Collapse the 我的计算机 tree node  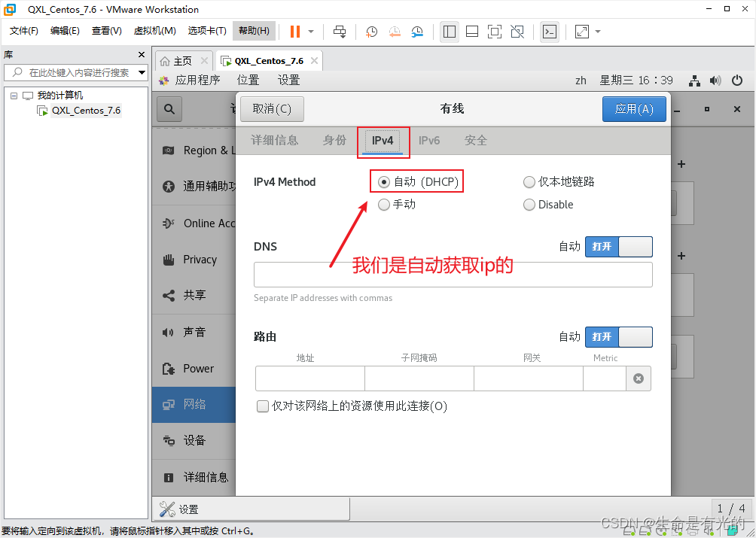click(13, 94)
